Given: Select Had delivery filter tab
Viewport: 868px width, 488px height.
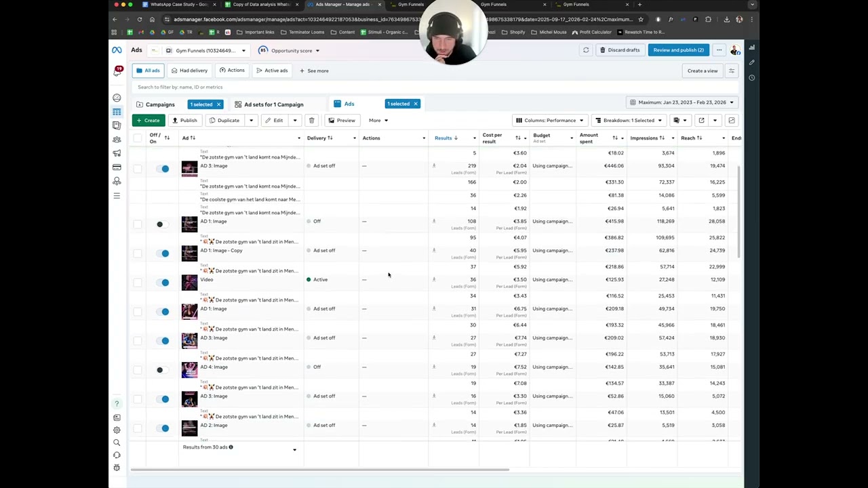Looking at the screenshot, I should click(x=189, y=70).
